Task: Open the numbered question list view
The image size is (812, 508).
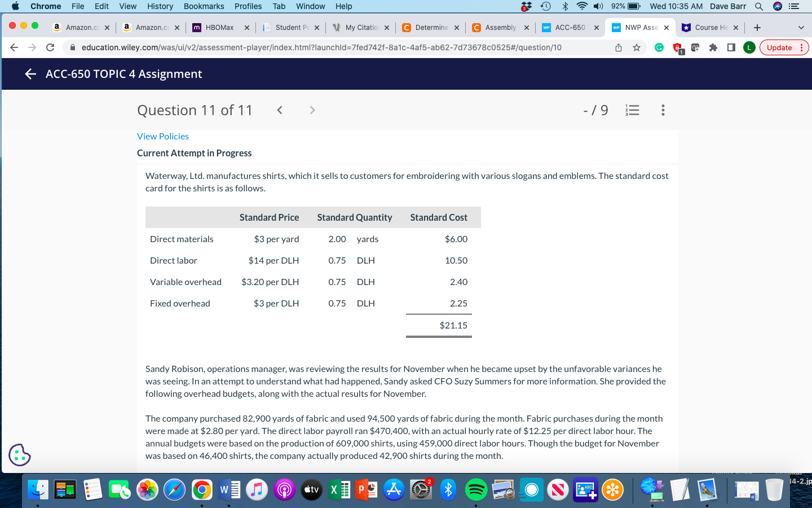Action: pos(632,110)
